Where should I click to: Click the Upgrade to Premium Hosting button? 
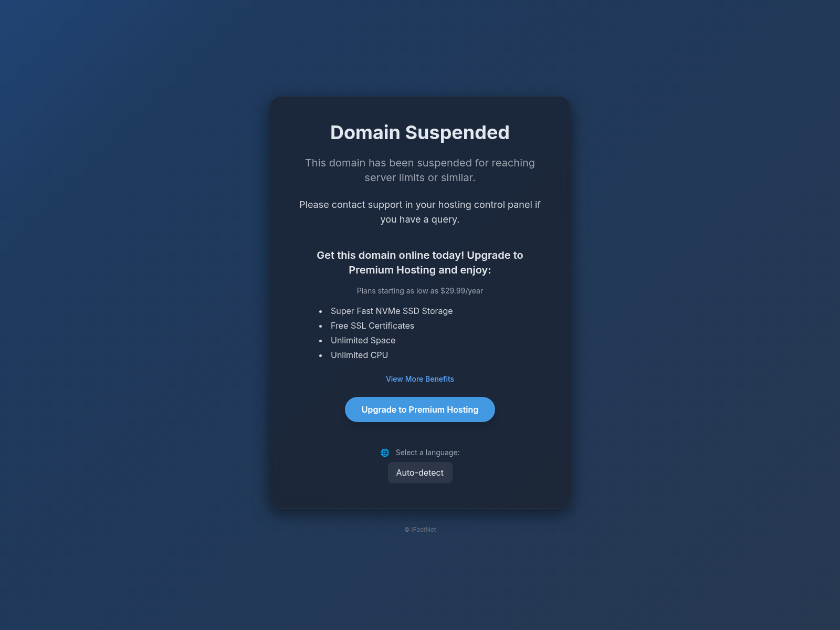coord(420,409)
